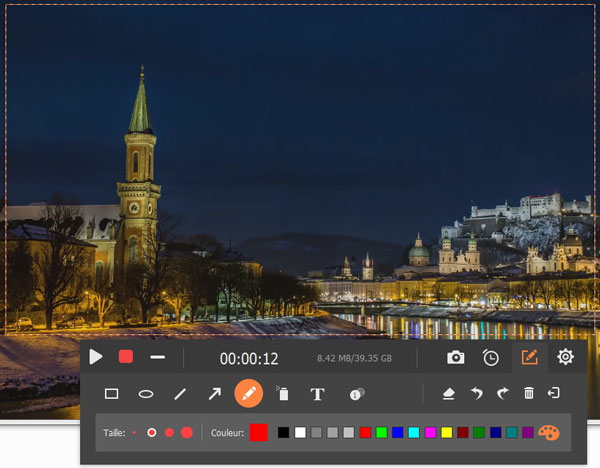This screenshot has height=468, width=600.
Task: Undo the last annotation
Action: [476, 394]
